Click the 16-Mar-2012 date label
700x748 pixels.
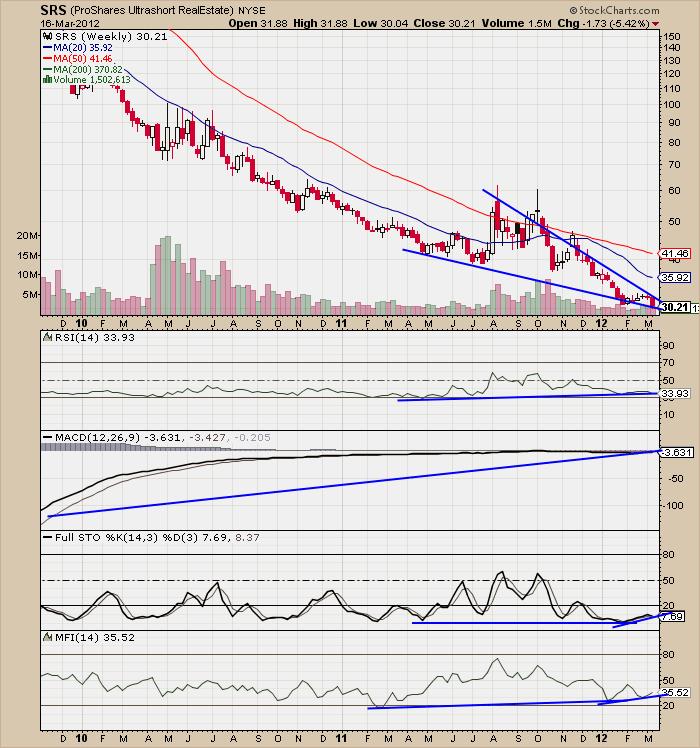(70, 23)
